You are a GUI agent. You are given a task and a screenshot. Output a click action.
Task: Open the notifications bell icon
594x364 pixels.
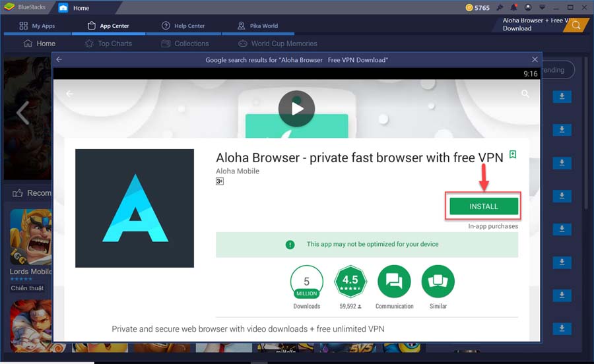[513, 7]
